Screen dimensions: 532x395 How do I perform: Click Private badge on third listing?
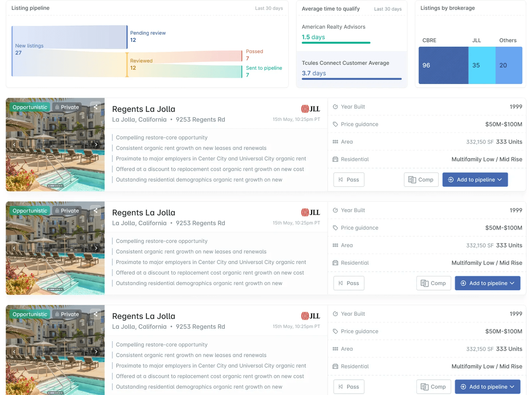pyautogui.click(x=67, y=314)
